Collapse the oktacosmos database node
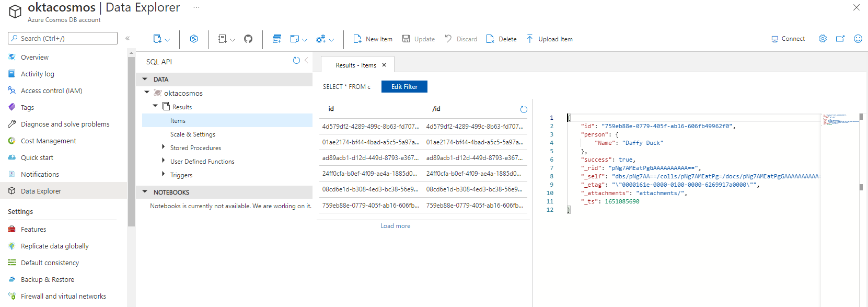This screenshot has height=307, width=868. point(147,93)
